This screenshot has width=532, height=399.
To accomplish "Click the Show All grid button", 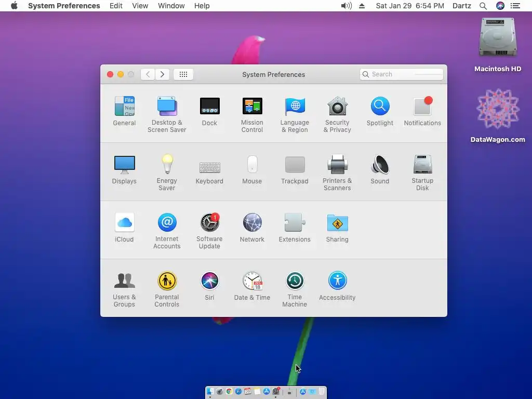I will (x=183, y=74).
